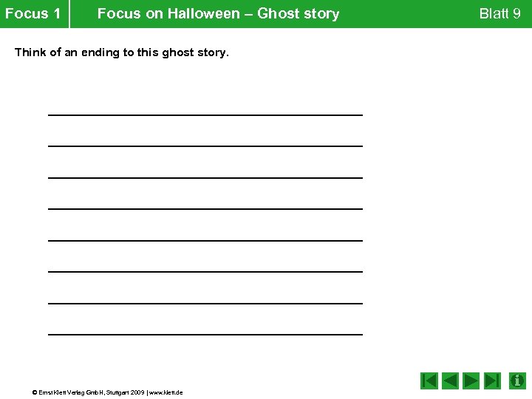Go to the previous slide
This screenshot has height=399, width=532.
click(451, 381)
